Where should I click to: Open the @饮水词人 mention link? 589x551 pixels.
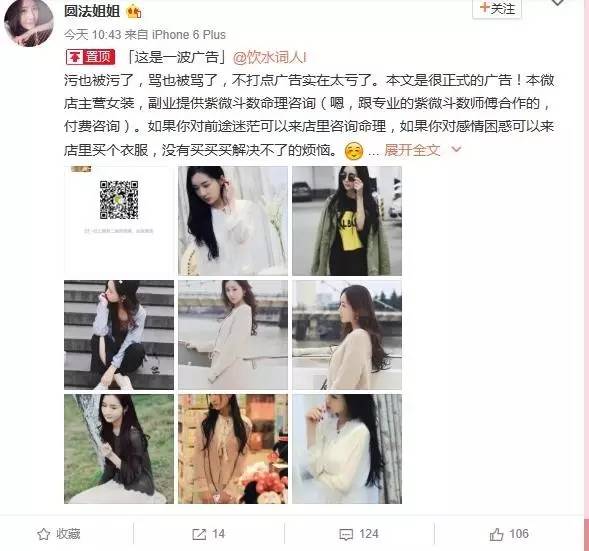270,57
